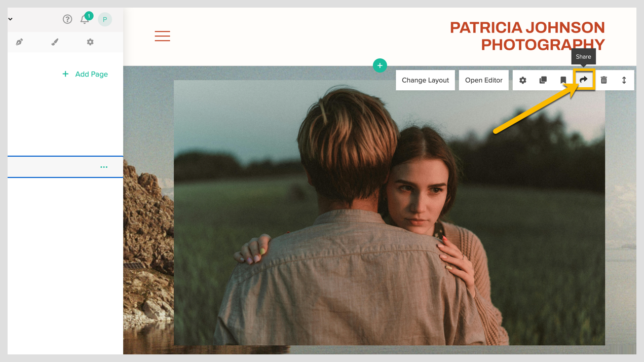Image resolution: width=644 pixels, height=362 pixels.
Task: Open section settings gear in toolbar
Action: (x=523, y=80)
